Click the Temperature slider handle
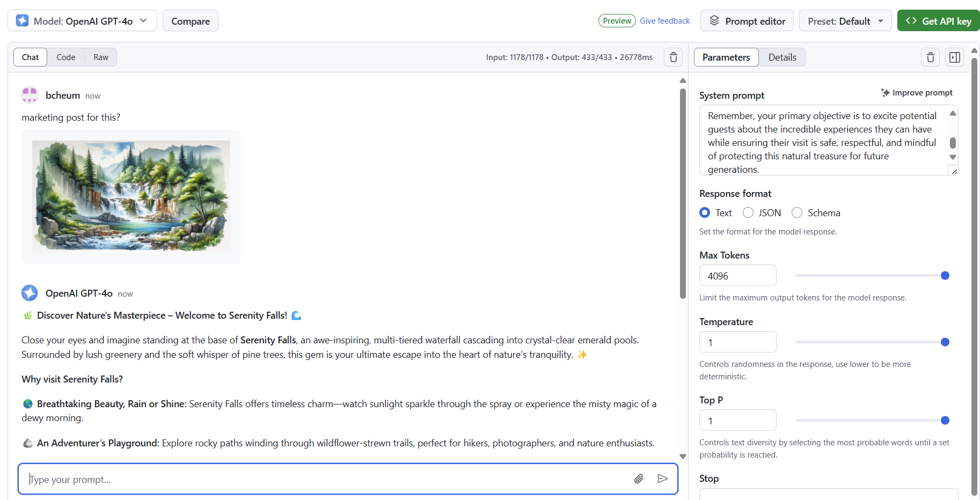This screenshot has height=500, width=980. pos(945,342)
